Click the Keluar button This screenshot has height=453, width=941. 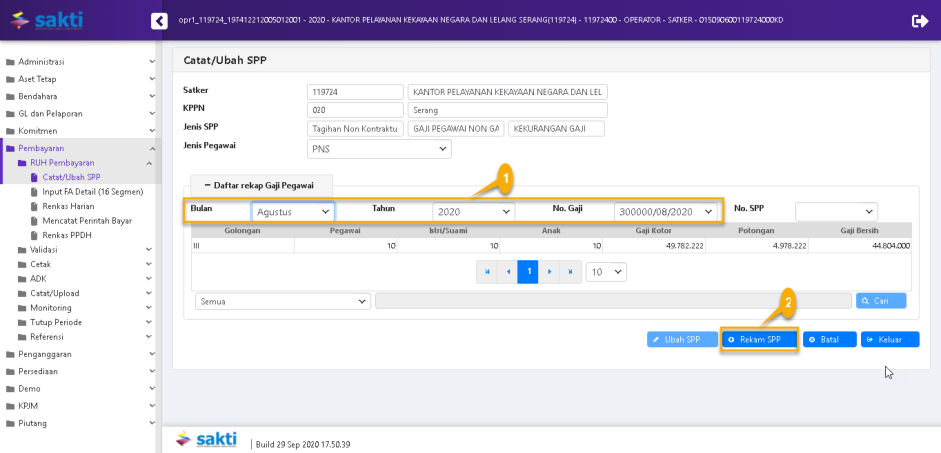889,340
